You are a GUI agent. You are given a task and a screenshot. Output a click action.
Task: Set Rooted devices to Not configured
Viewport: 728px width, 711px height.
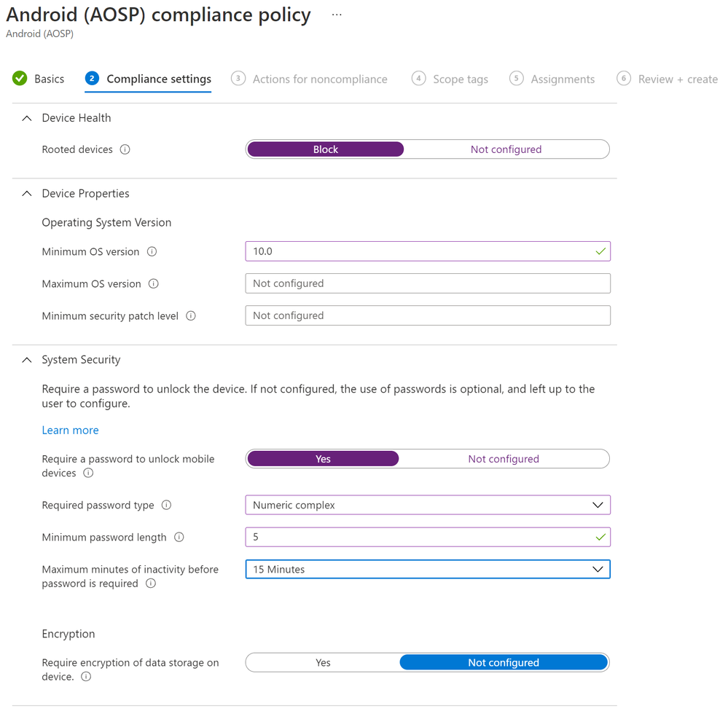click(x=506, y=149)
